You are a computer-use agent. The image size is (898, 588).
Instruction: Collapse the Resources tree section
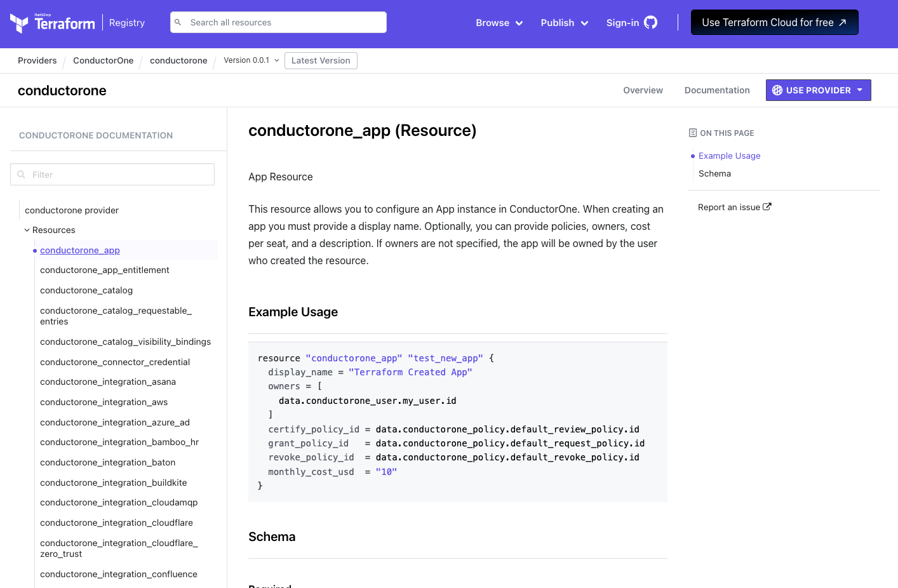coord(27,230)
